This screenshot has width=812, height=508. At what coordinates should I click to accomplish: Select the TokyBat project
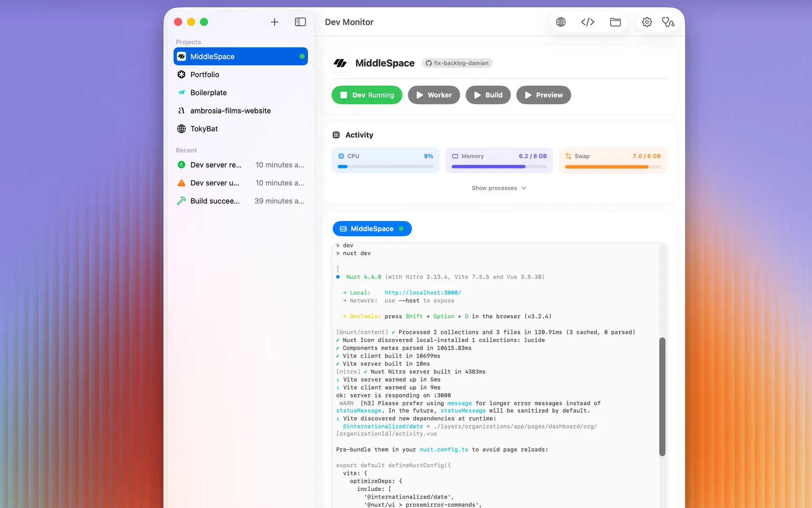tap(241, 129)
